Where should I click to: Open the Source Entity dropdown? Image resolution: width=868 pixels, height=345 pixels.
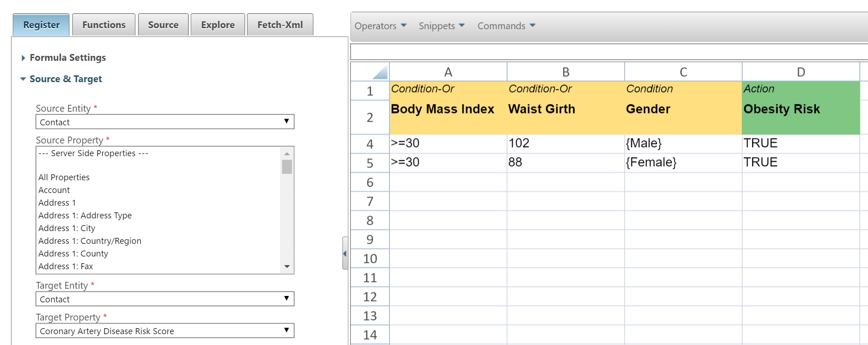[165, 122]
